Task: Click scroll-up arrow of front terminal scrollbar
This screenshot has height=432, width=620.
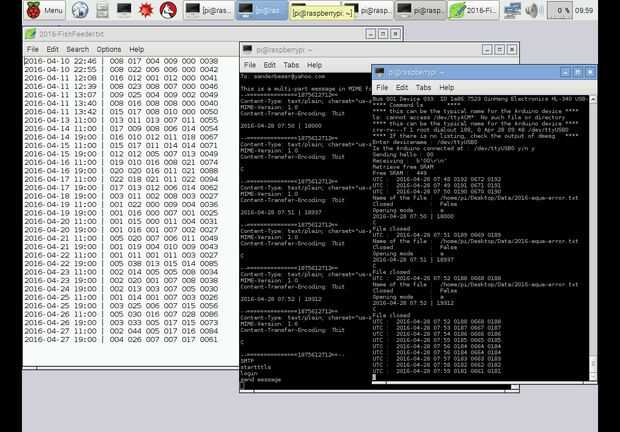Action: [593, 100]
